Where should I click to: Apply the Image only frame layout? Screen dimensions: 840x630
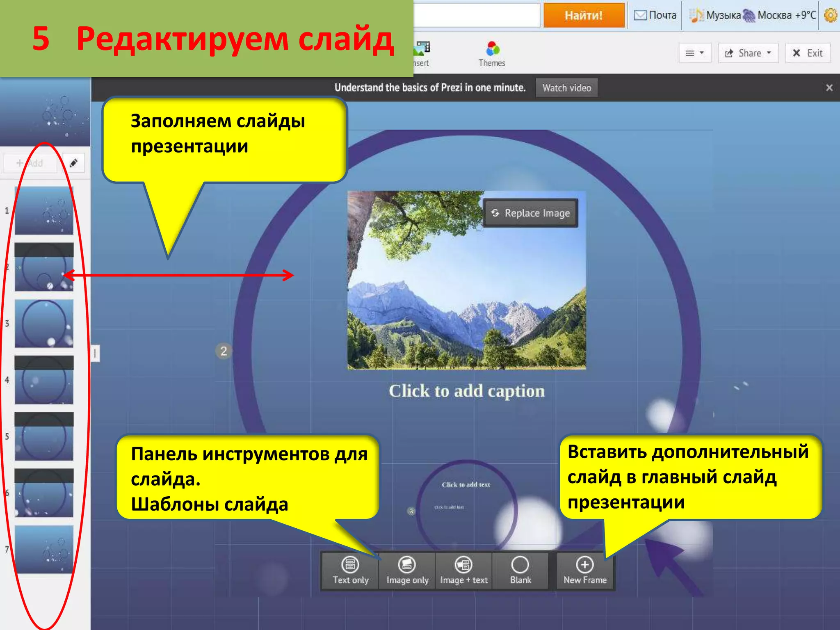tap(407, 571)
